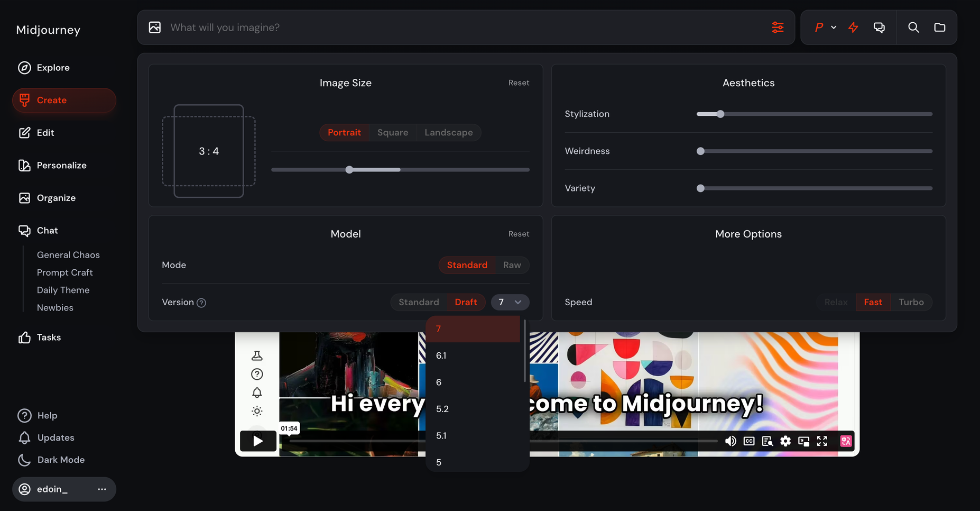Choose version 5.2 from the dropdown list
Image resolution: width=980 pixels, height=511 pixels.
coord(473,409)
